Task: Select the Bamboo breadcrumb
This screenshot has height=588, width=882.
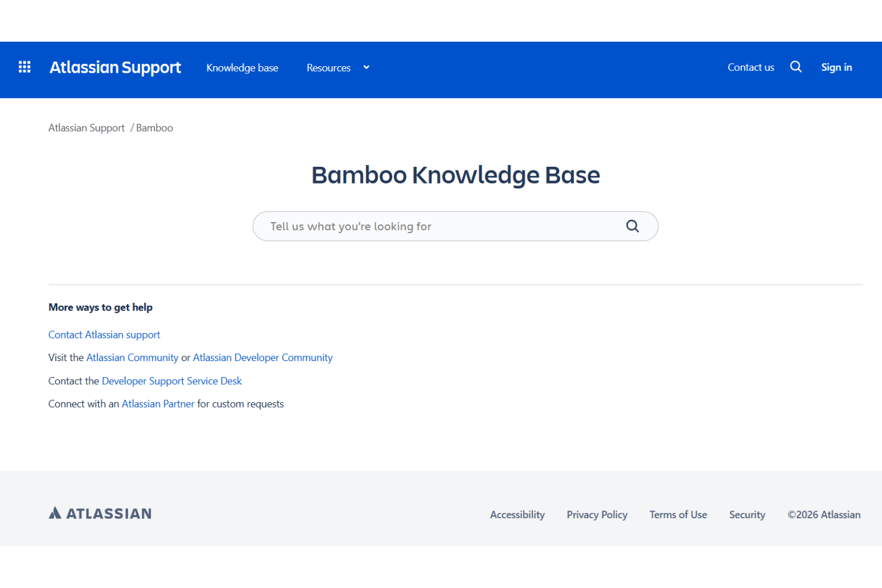Action: click(154, 128)
